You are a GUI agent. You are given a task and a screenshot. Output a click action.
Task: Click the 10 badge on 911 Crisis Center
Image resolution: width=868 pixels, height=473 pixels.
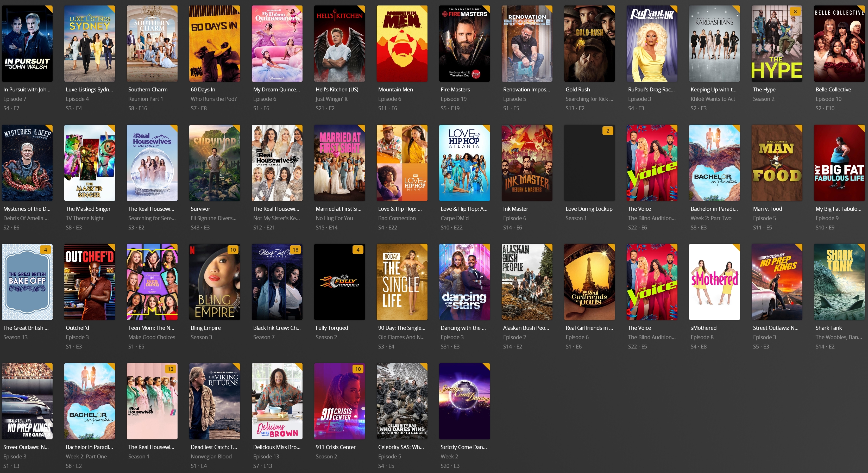(x=358, y=369)
